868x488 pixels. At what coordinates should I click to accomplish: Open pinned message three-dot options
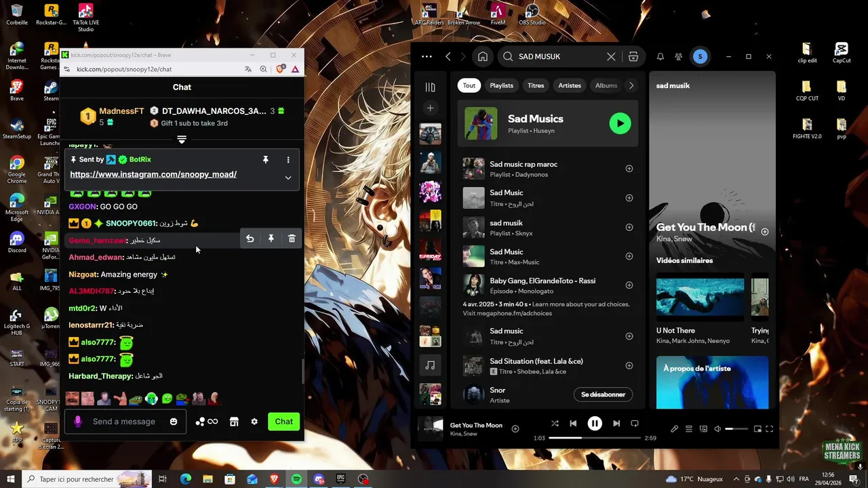[x=288, y=160]
